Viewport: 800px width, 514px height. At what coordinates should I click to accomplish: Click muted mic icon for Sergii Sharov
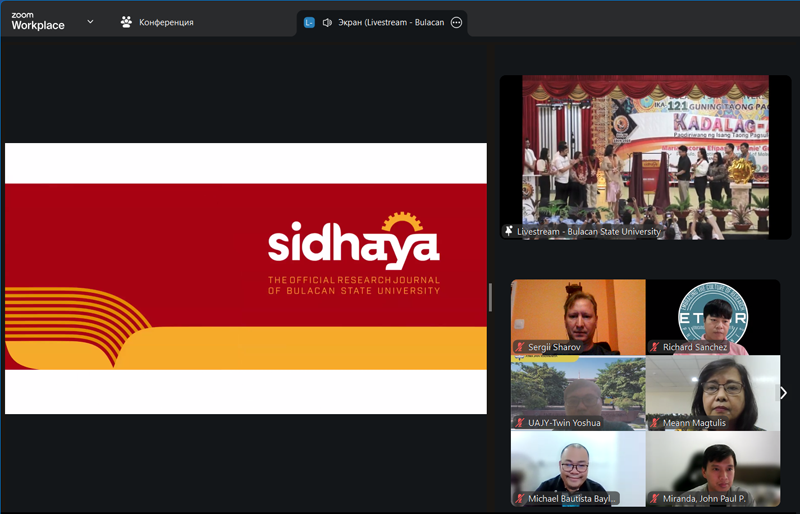tap(520, 347)
